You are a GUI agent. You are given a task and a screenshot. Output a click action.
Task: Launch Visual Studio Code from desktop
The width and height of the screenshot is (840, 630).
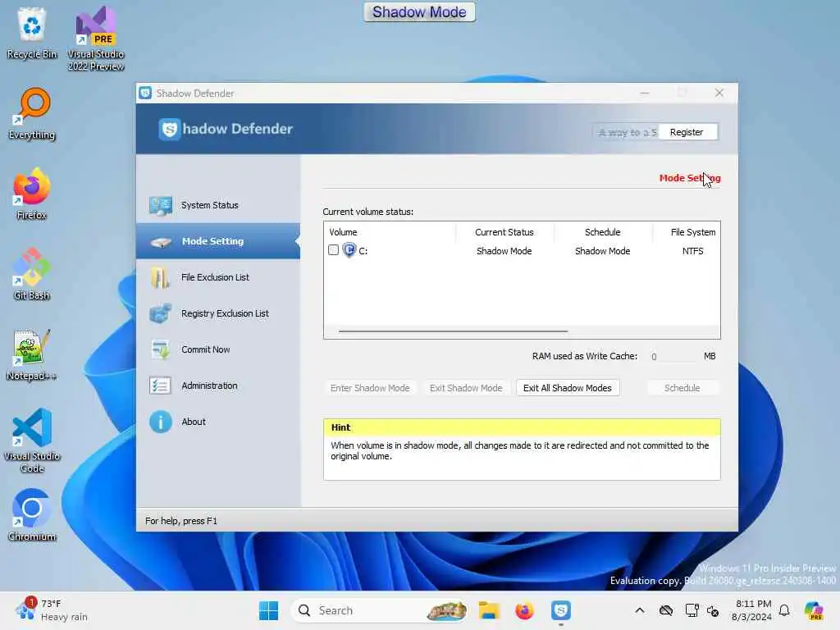[x=32, y=441]
